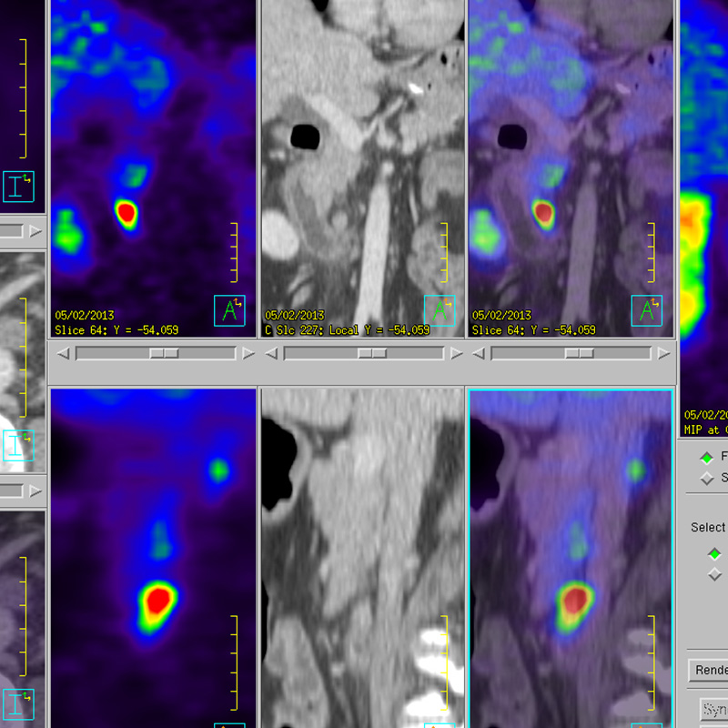Click the 'I' orientation icon on the grayscale CT axial strip

click(18, 445)
